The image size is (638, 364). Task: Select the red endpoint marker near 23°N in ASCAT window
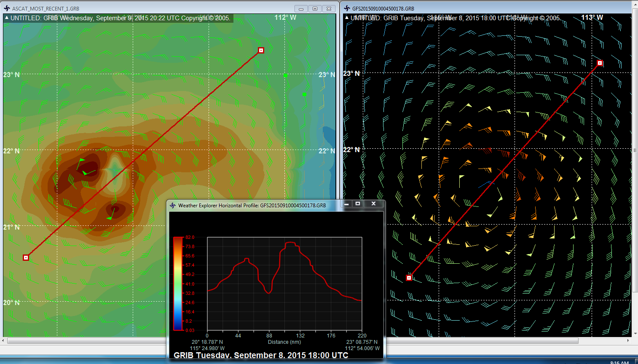pos(260,50)
